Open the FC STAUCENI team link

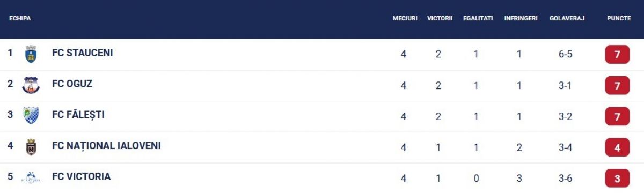click(x=82, y=53)
